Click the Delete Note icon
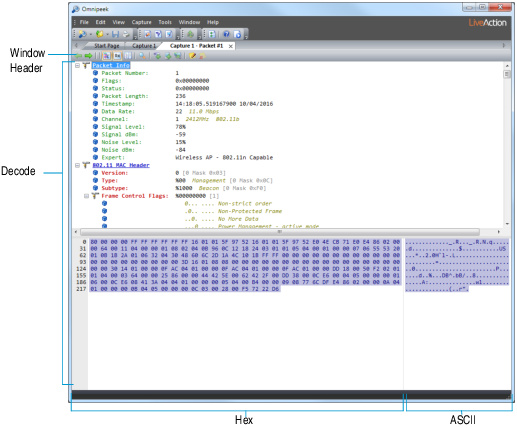This screenshot has width=517, height=428. [201, 56]
